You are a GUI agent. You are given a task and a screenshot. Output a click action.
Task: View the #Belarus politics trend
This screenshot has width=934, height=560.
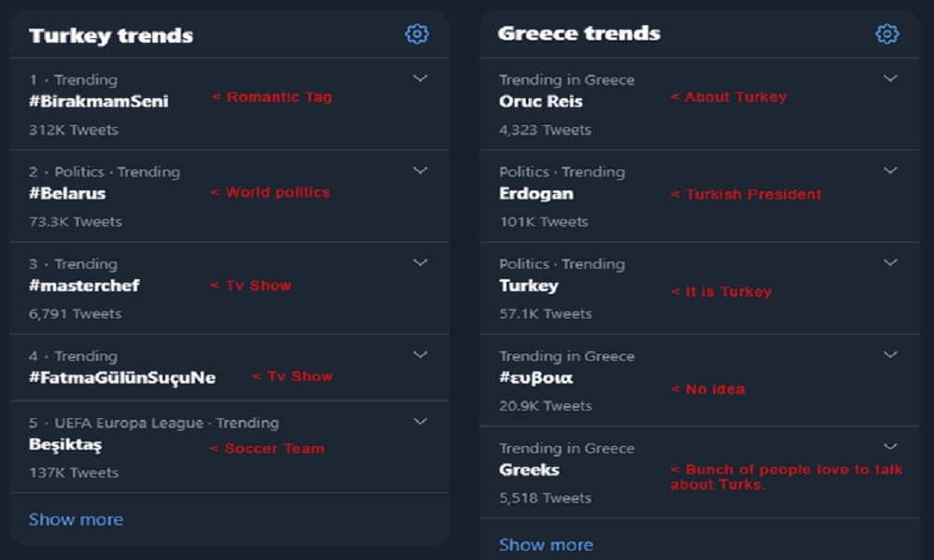tap(67, 194)
